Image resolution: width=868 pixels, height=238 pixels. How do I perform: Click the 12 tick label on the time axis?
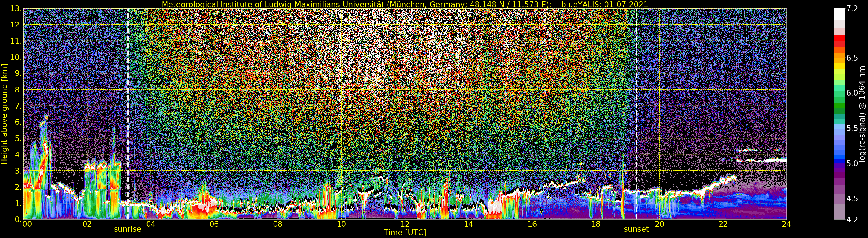point(405,224)
